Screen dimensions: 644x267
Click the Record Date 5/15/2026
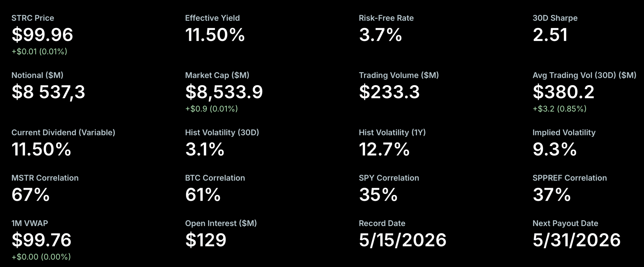(x=403, y=240)
